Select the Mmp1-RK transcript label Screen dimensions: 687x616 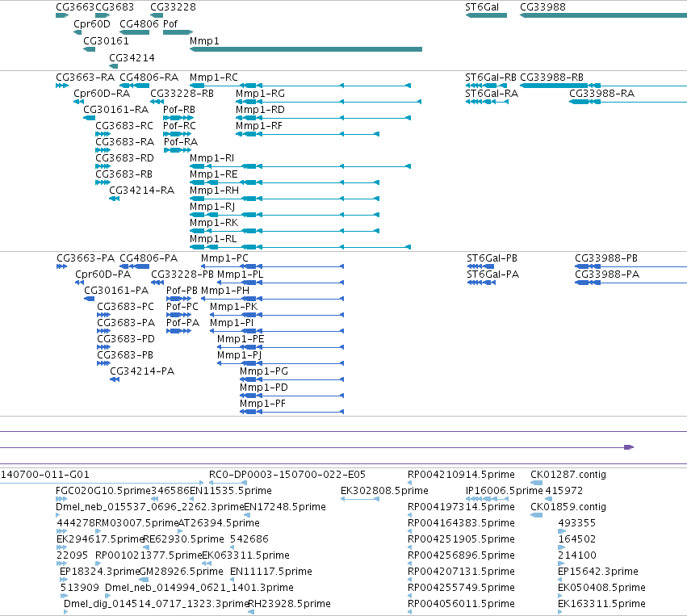[214, 223]
